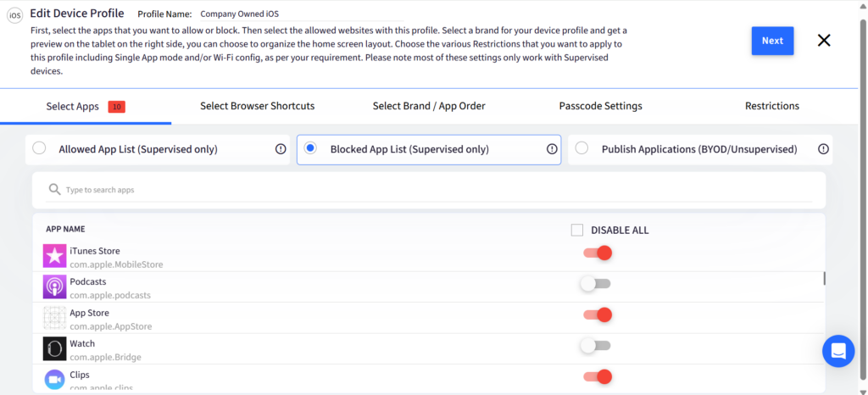Select Allowed App List radio button

(x=39, y=148)
